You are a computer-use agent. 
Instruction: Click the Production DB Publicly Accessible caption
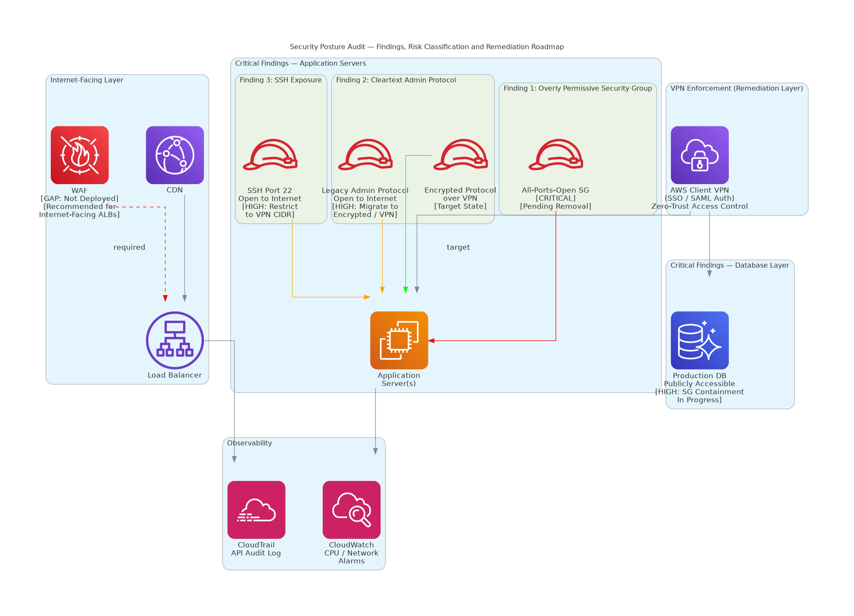(x=700, y=388)
